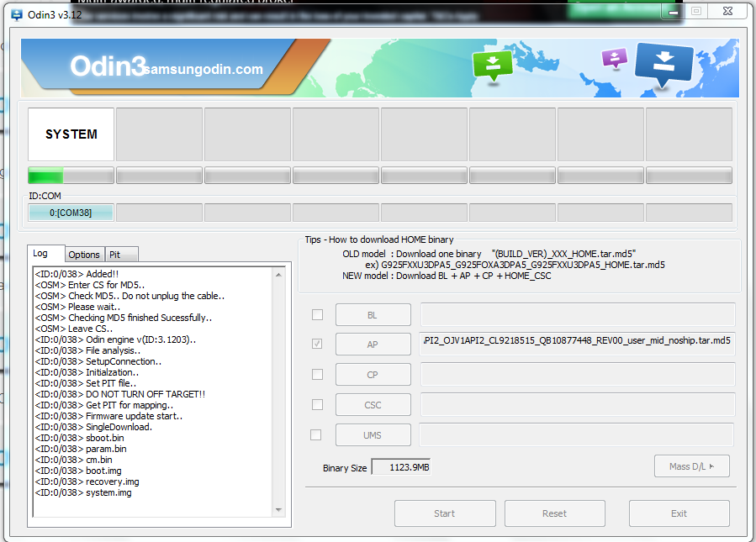
Task: Click the Exit button
Action: point(679,513)
